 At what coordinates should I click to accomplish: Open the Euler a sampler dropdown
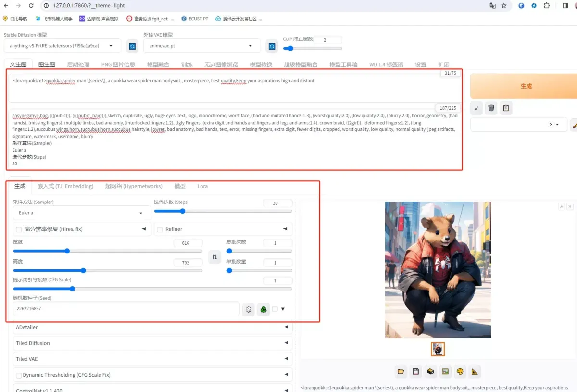click(x=81, y=213)
